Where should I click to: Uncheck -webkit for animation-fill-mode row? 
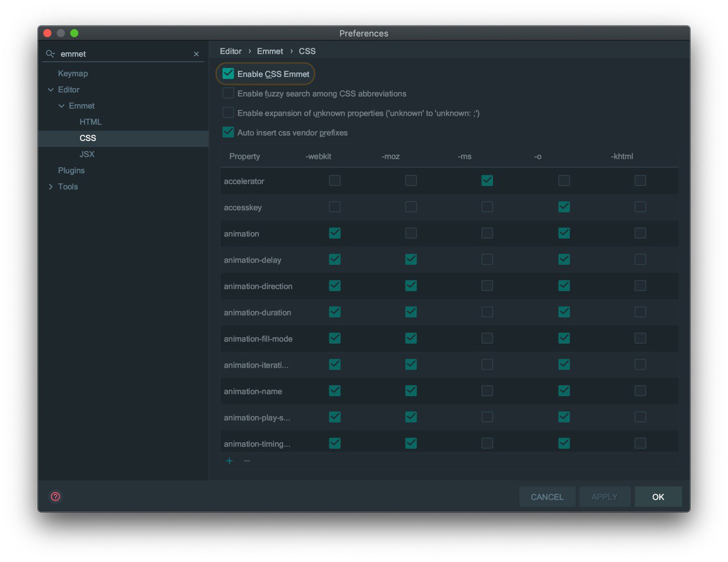335,338
